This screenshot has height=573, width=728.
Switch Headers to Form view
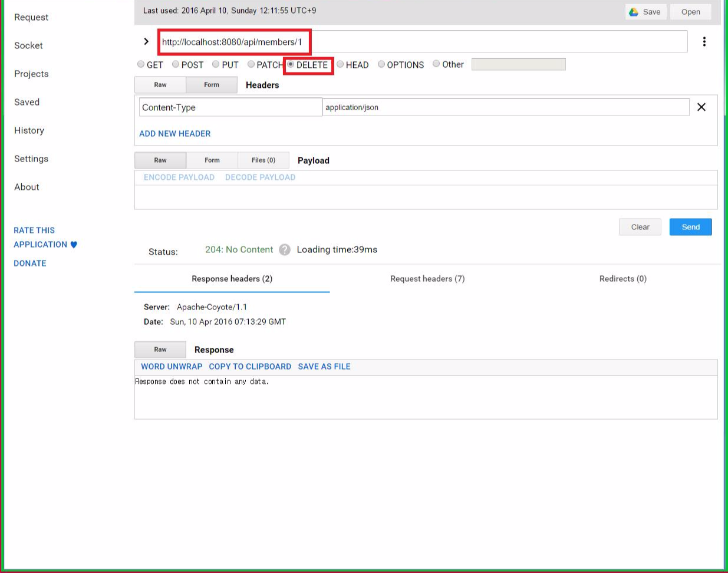point(212,85)
